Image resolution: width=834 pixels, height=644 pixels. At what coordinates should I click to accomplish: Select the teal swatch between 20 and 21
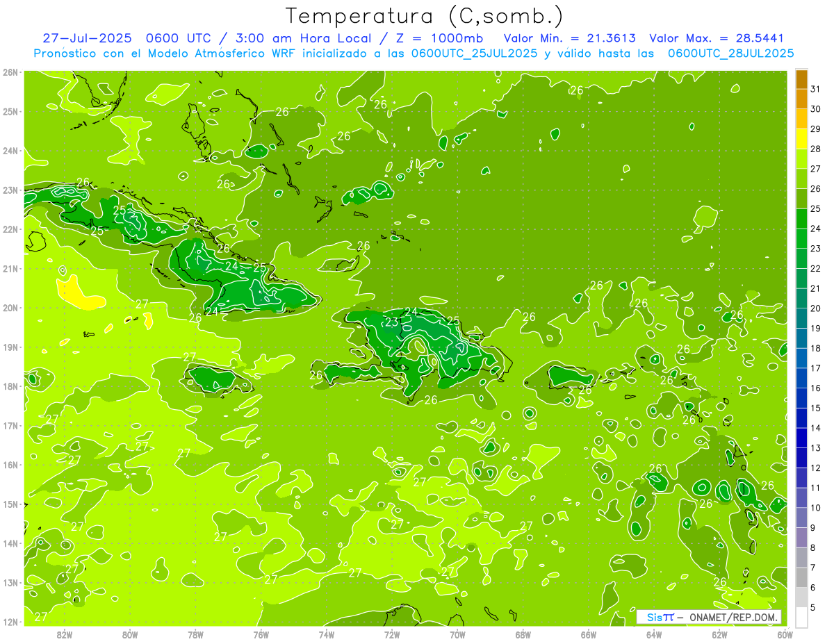coord(801,298)
